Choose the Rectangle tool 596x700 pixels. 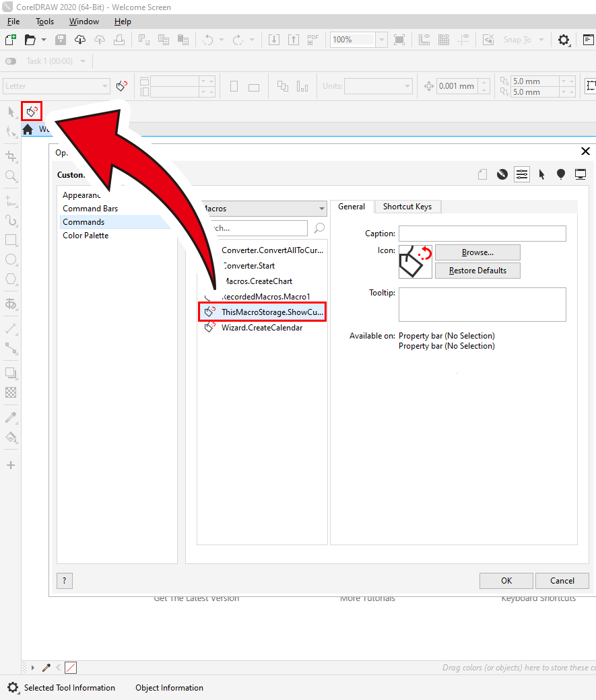tap(11, 240)
